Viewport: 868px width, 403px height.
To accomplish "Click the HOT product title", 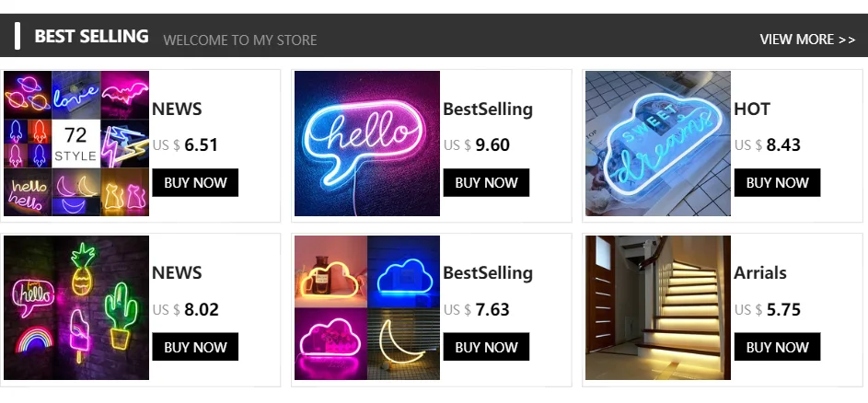I will (752, 109).
